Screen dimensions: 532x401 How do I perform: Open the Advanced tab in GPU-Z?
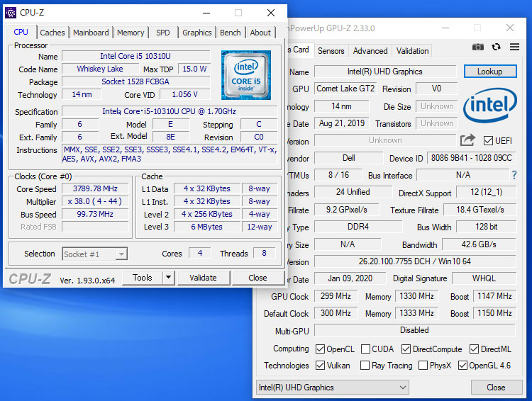coord(370,51)
